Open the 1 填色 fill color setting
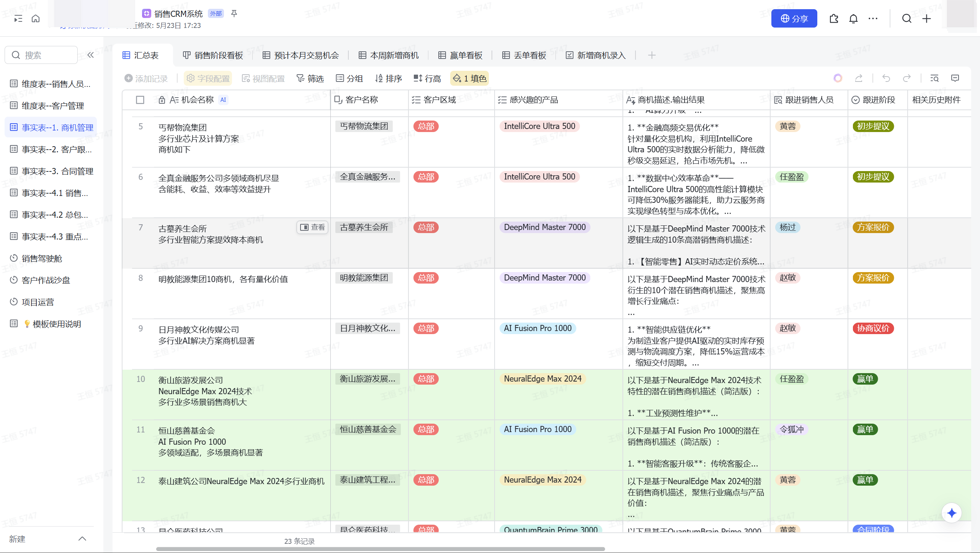 [x=469, y=78]
